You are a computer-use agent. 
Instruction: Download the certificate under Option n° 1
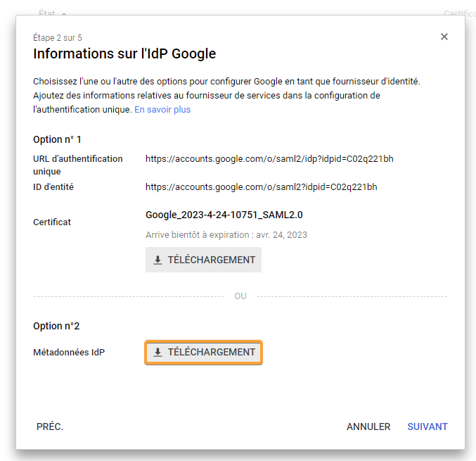[x=203, y=260]
